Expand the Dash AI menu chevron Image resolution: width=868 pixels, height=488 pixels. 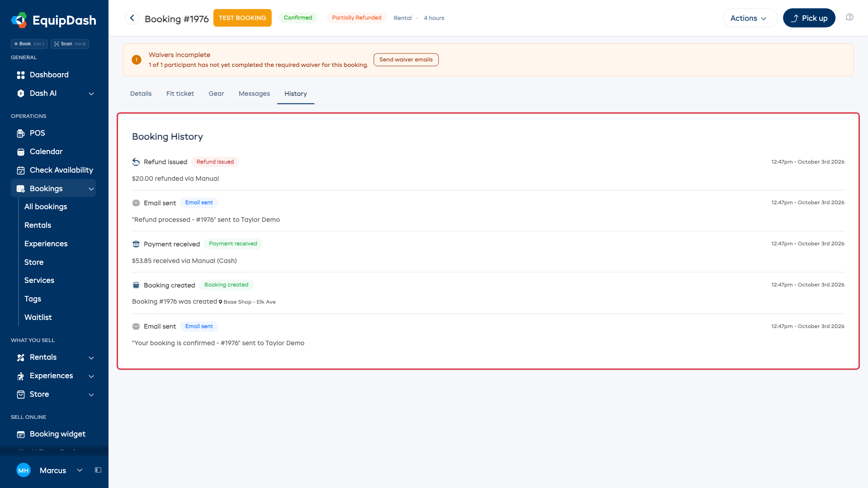tap(91, 94)
